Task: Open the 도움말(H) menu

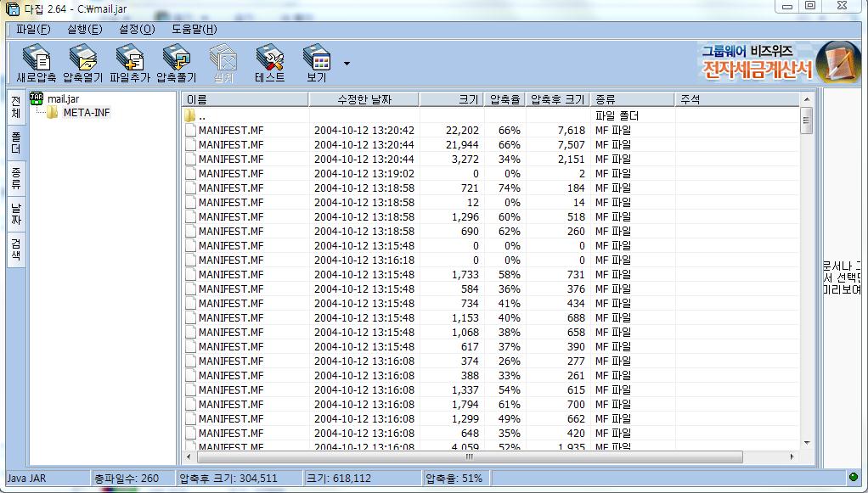Action: click(194, 29)
